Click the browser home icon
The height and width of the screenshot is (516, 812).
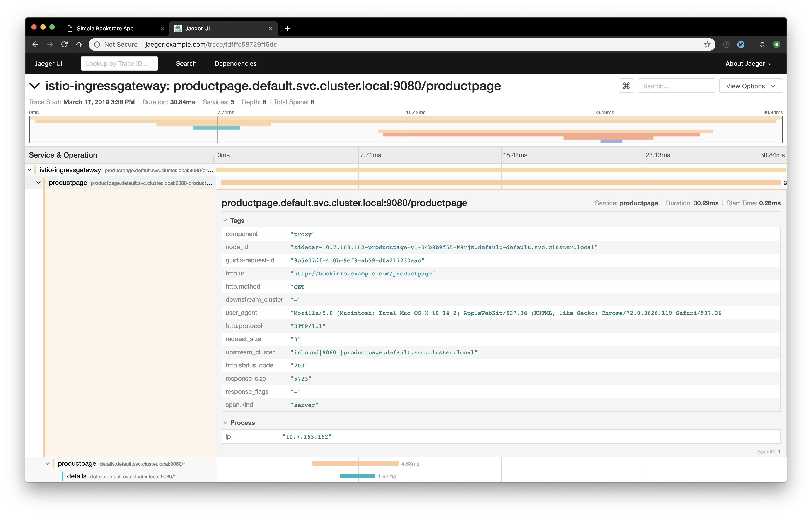point(79,44)
